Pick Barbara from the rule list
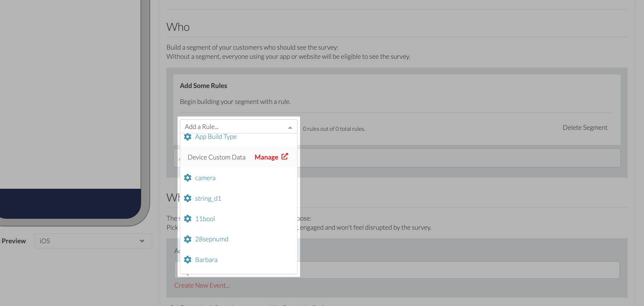This screenshot has width=644, height=306. coord(206,260)
